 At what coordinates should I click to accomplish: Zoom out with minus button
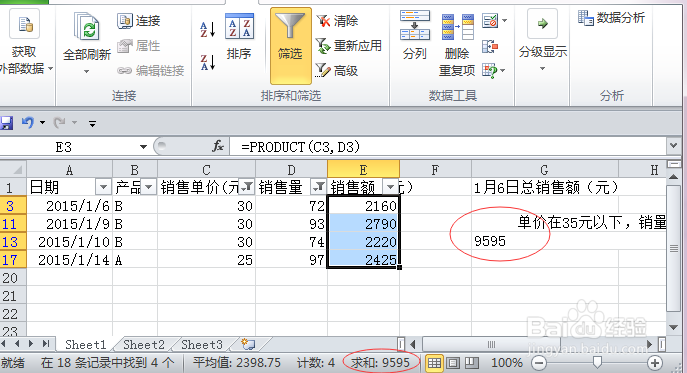[x=539, y=363]
